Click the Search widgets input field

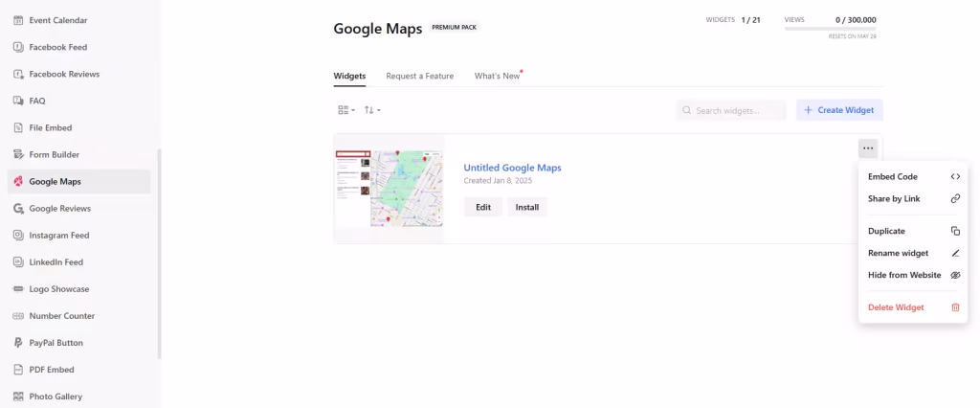(730, 110)
